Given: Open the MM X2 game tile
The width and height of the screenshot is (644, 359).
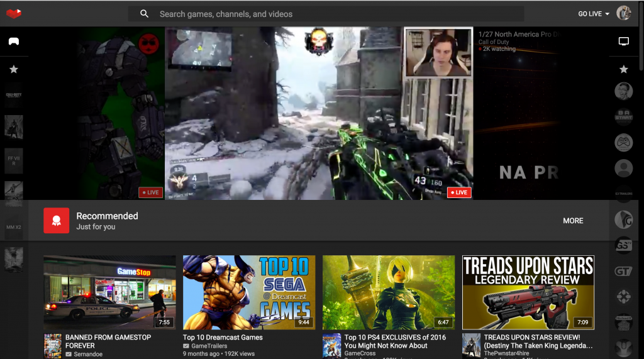Looking at the screenshot, I should click(x=14, y=227).
